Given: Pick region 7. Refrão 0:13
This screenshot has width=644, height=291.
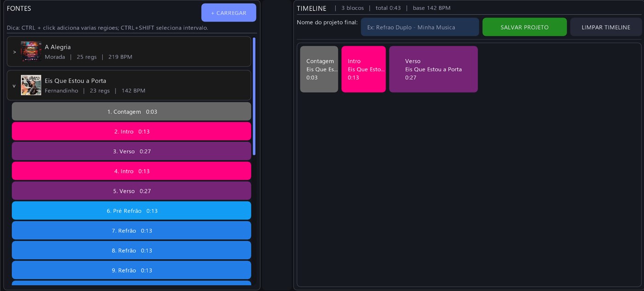Looking at the screenshot, I should pos(132,230).
